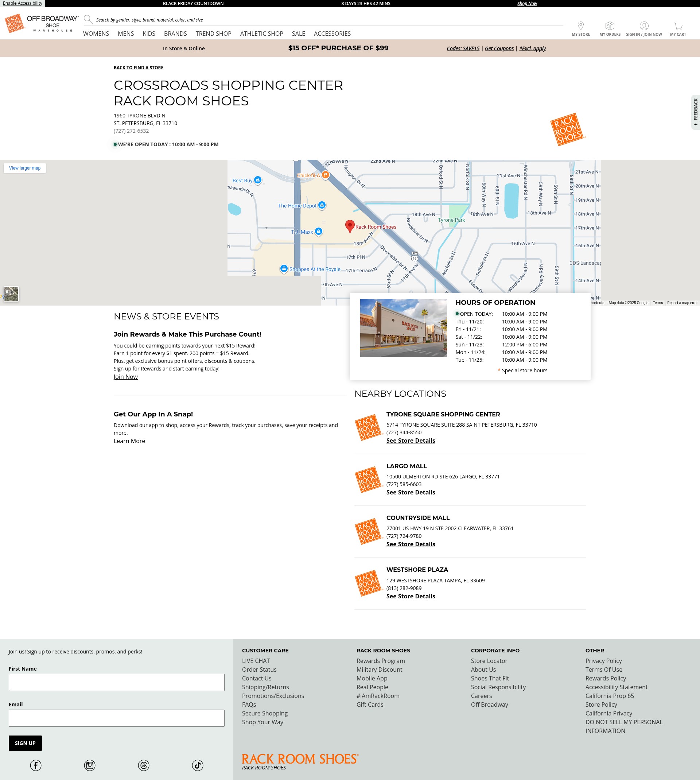
Task: Click the Rack Room Shoes red map pin
Action: coord(350,226)
